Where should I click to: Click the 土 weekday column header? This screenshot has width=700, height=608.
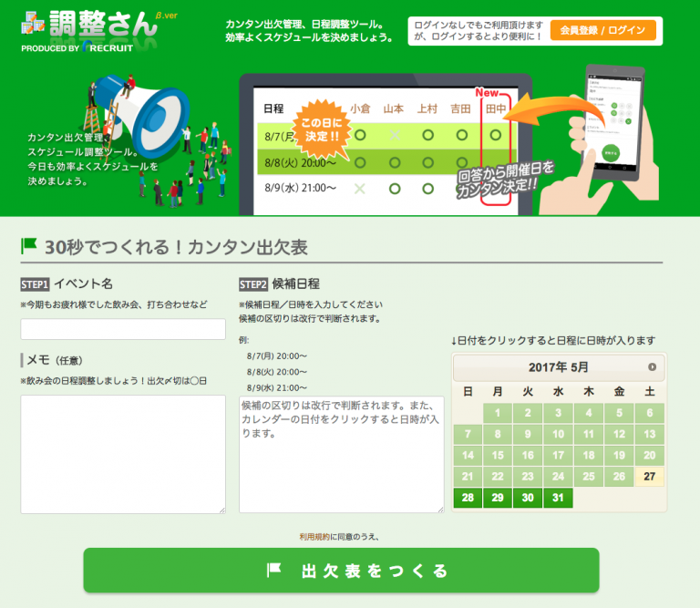pyautogui.click(x=650, y=391)
